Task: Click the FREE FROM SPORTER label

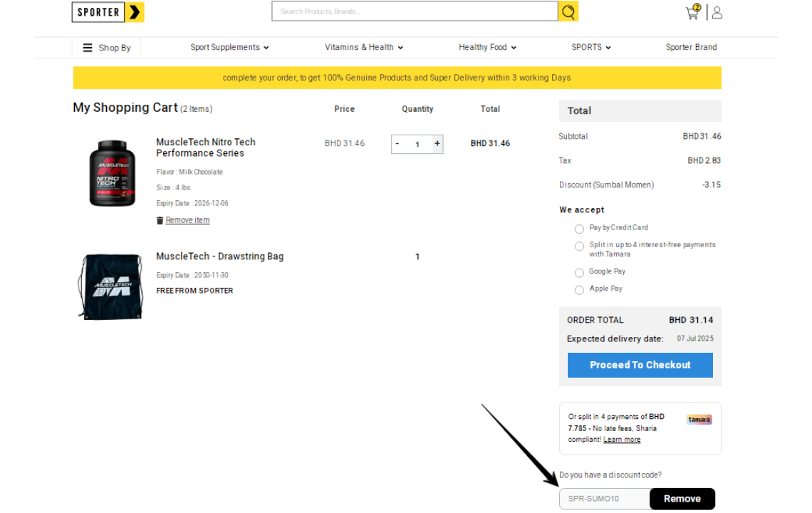Action: pos(194,291)
